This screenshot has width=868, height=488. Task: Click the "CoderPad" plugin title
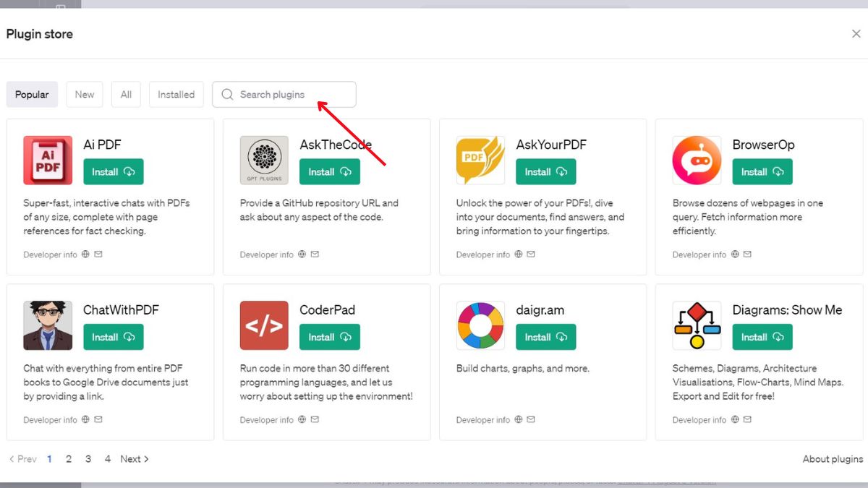tap(328, 310)
